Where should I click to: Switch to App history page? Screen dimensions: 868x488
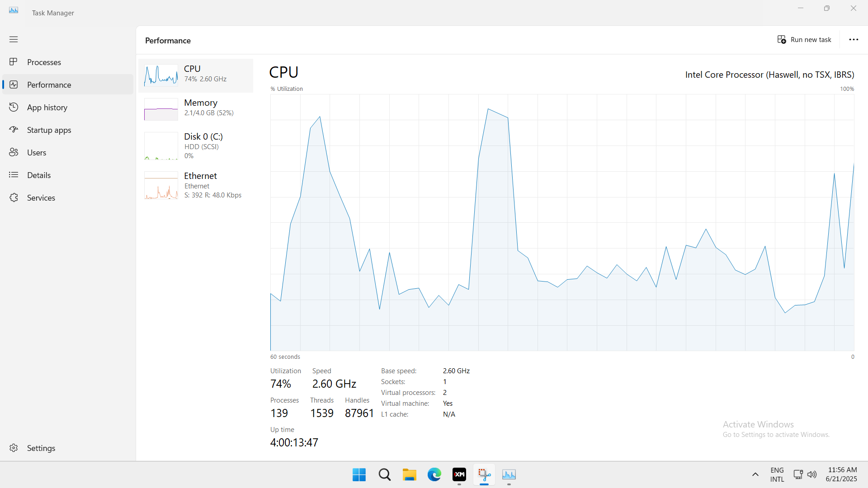click(47, 107)
